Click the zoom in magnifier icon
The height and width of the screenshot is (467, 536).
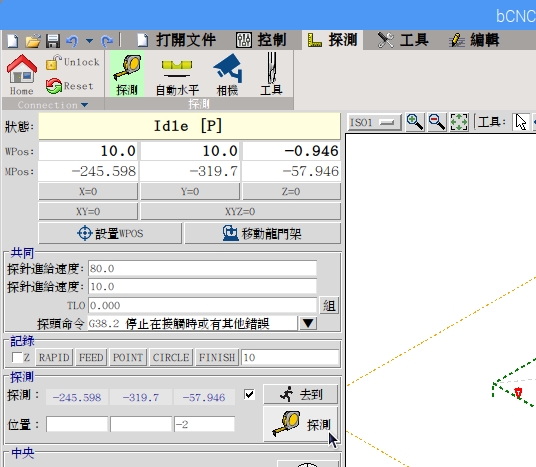click(x=415, y=122)
